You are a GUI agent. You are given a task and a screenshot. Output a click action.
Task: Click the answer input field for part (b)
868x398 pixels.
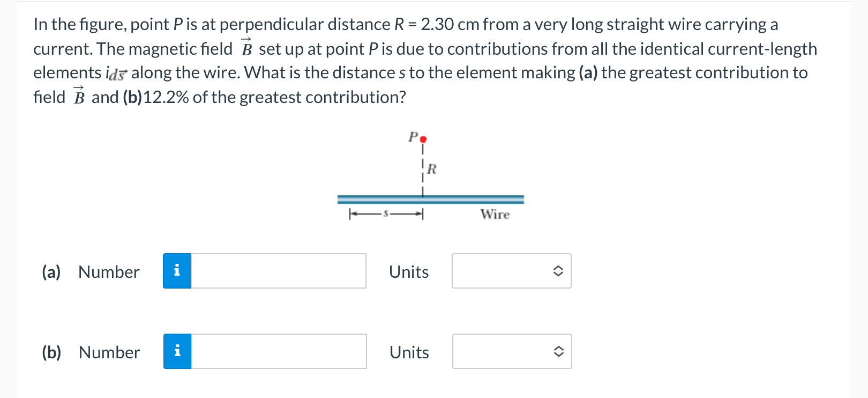coord(279,351)
